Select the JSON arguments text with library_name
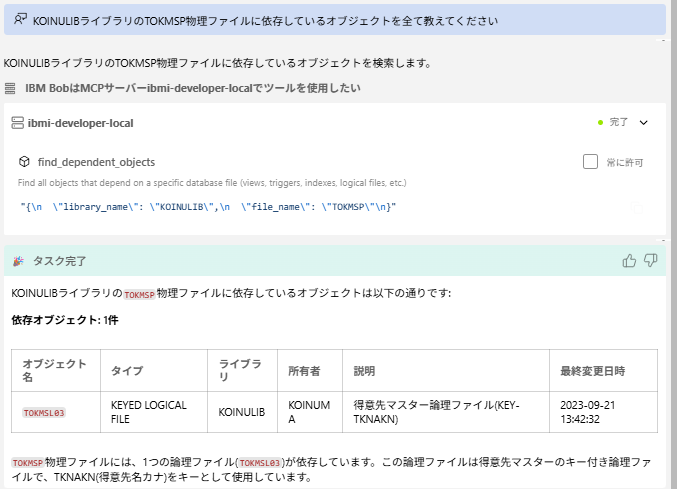677x489 pixels. 208,207
